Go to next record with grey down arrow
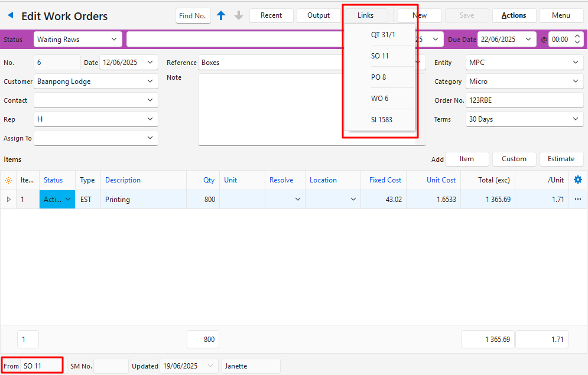 tap(239, 16)
